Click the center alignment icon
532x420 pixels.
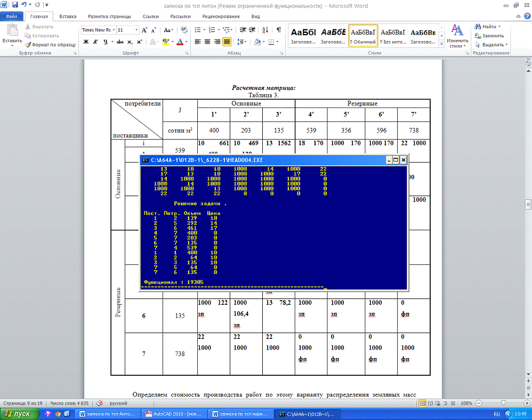(x=207, y=42)
